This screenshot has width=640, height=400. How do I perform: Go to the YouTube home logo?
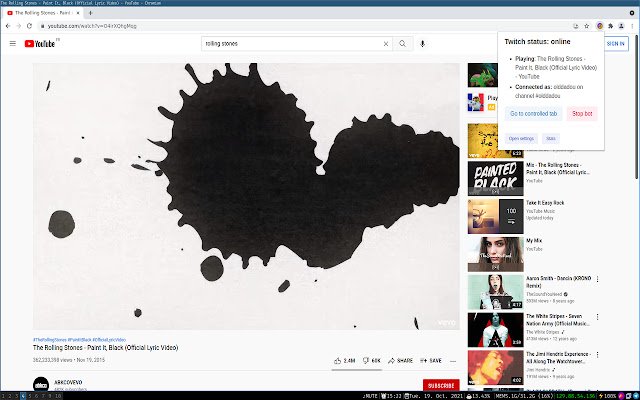tap(40, 43)
